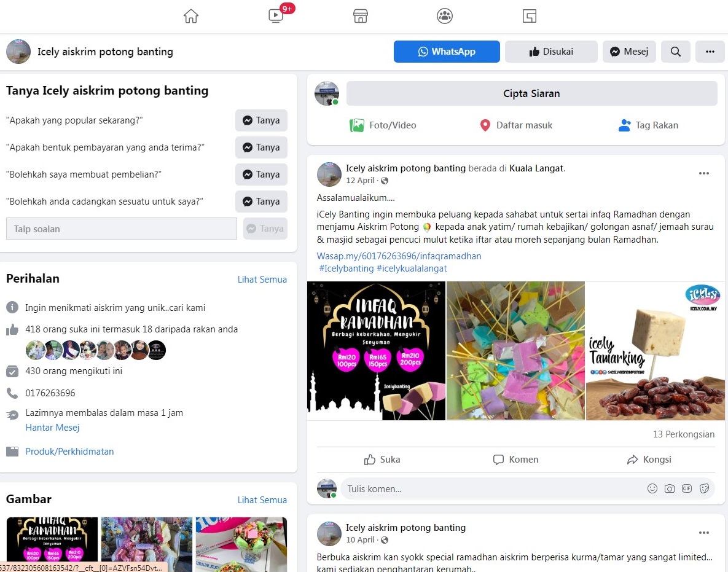The width and height of the screenshot is (728, 572).
Task: Open the Marketplace storefront icon
Action: point(360,16)
